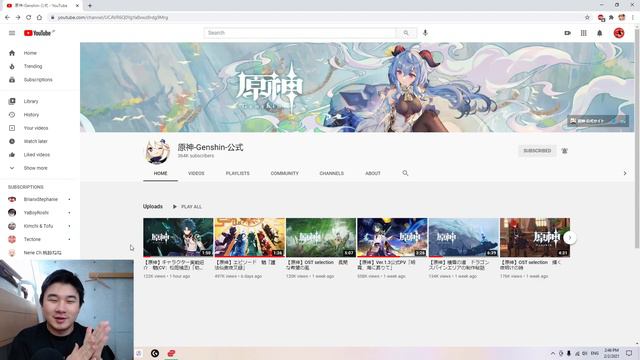Screen dimensions: 640x360
Task: Switch to the ABOUT tab
Action: pyautogui.click(x=373, y=173)
